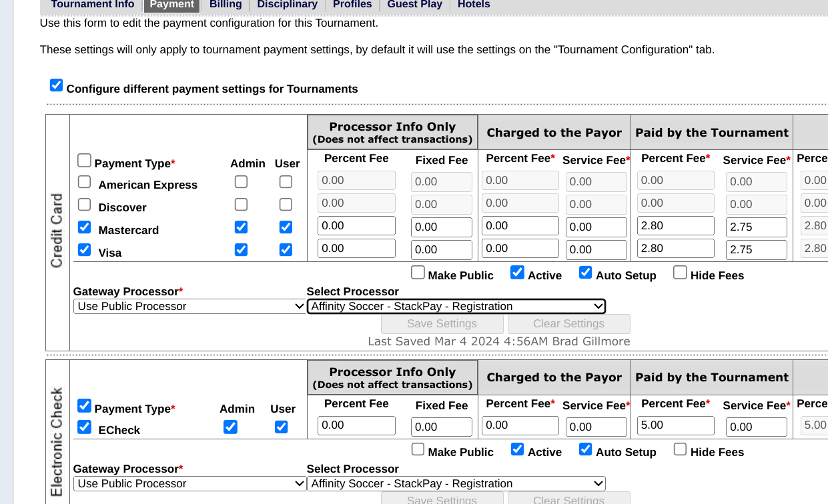Uncheck the Mastercard Admin checkbox
The height and width of the screenshot is (504, 828).
(x=241, y=227)
